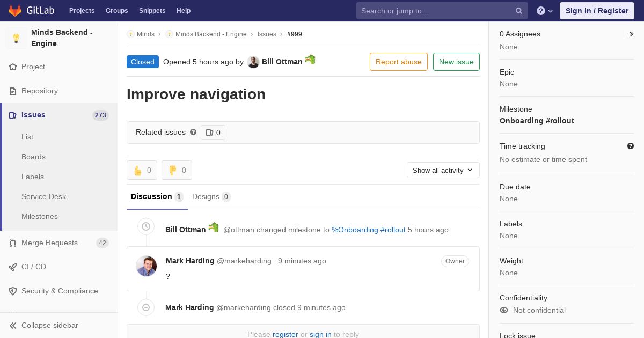Open the Groups menu
Screen dimensions: 644x338
117,11
